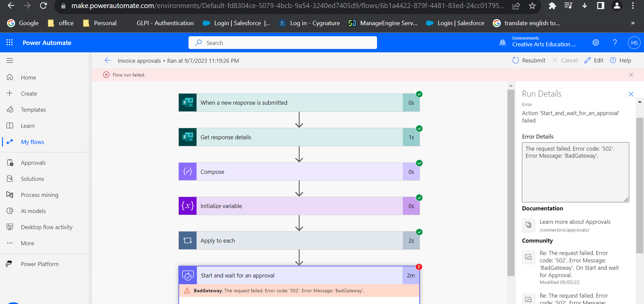The width and height of the screenshot is (644, 304).
Task: Click the Initialize variable icon
Action: click(x=187, y=206)
